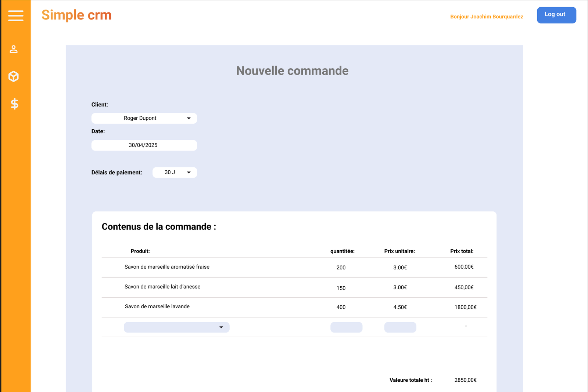Image resolution: width=588 pixels, height=392 pixels.
Task: Click the empty unit price input field
Action: [400, 327]
